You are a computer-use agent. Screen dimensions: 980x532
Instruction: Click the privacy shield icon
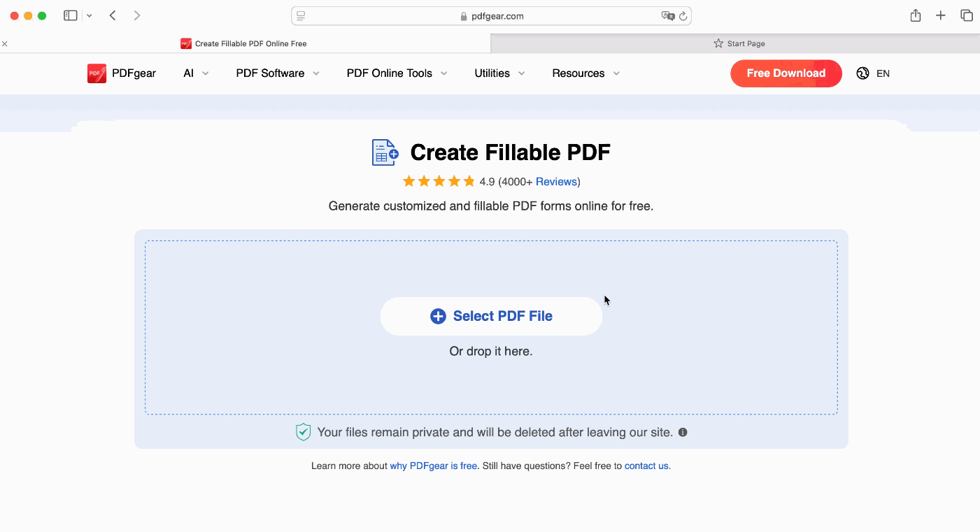coord(303,432)
